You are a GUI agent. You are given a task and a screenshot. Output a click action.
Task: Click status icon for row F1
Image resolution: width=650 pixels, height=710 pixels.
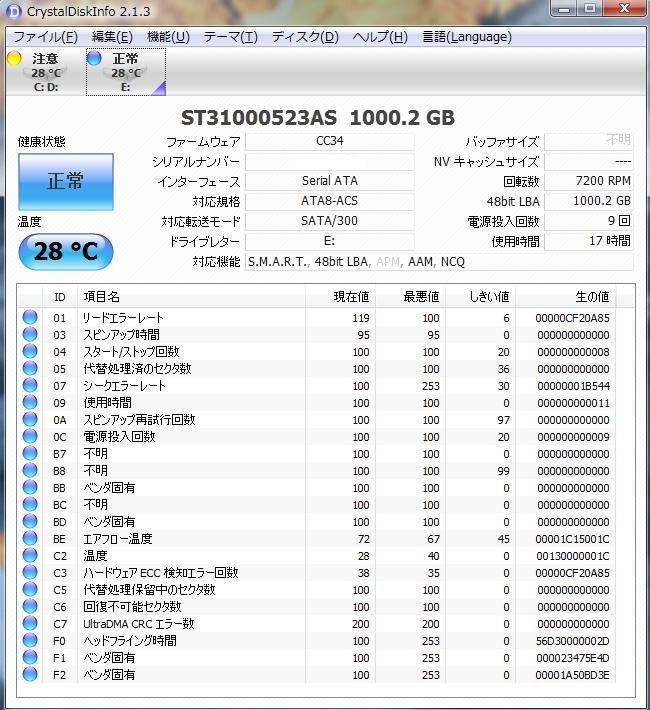[x=30, y=657]
